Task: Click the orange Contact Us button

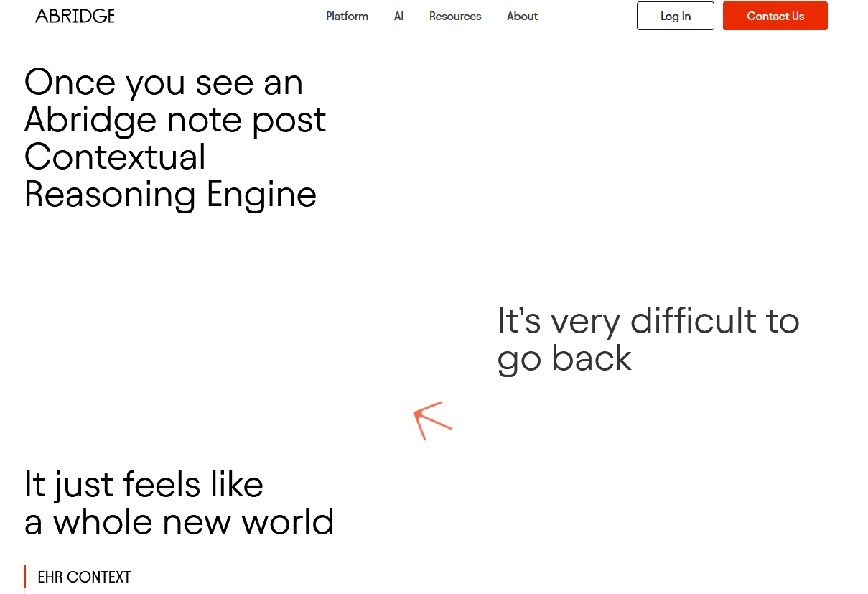Action: 775,16
